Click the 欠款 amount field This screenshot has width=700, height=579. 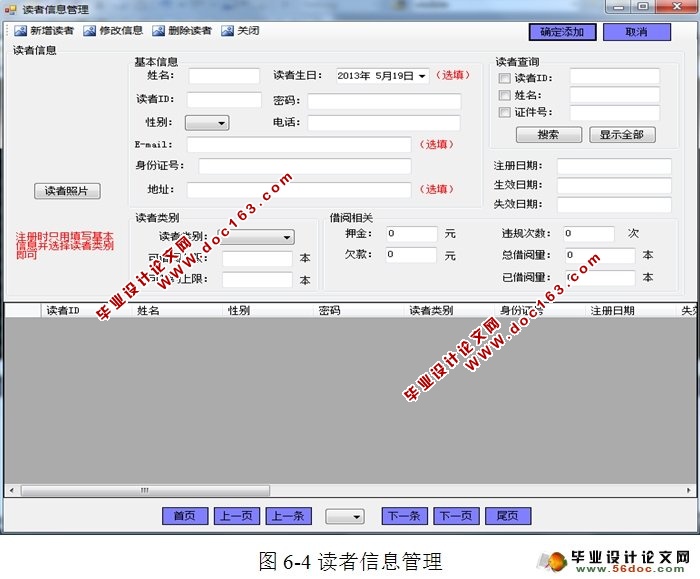coord(412,254)
